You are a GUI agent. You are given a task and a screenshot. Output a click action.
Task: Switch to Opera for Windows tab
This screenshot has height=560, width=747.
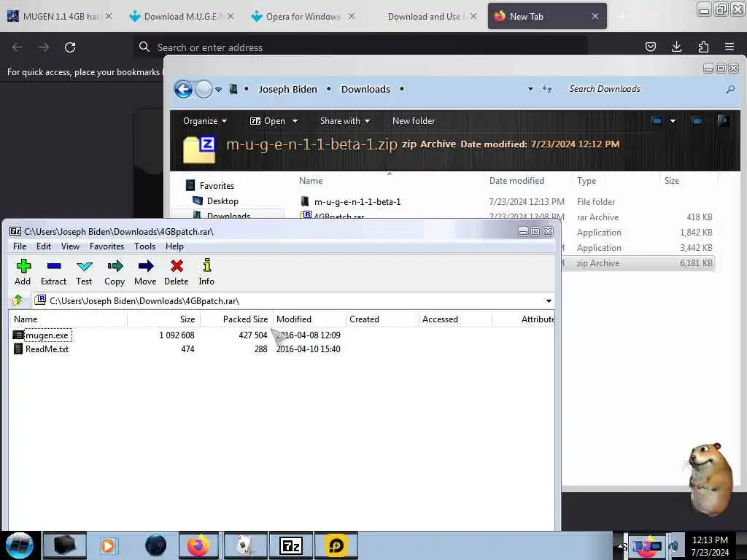tap(303, 16)
